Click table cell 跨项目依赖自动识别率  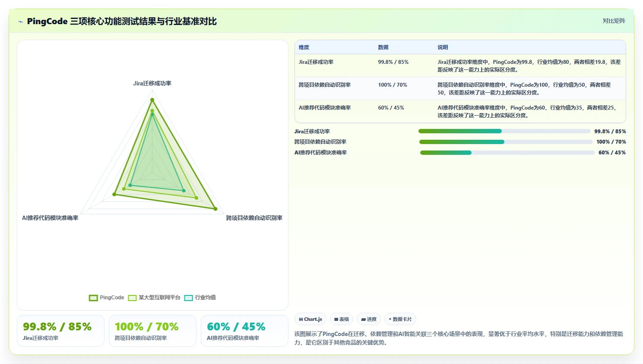point(325,85)
